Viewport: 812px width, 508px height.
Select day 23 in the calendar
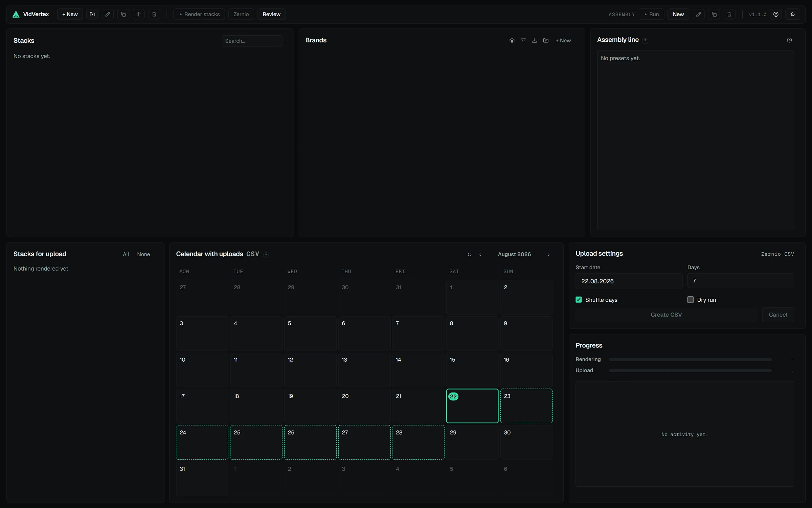[x=526, y=406]
